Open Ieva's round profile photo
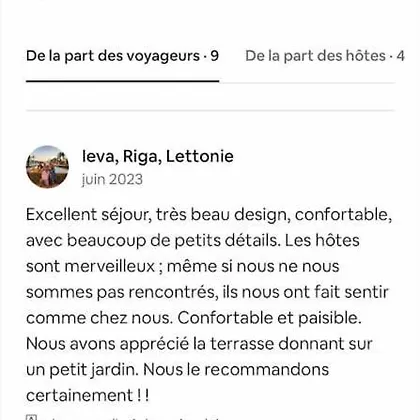Image resolution: width=420 pixels, height=420 pixels. pyautogui.click(x=47, y=167)
